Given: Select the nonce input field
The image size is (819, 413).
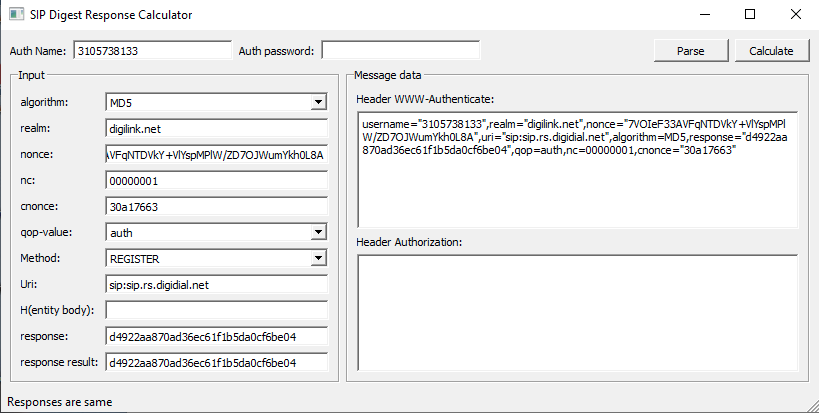Looking at the screenshot, I should tap(216, 155).
